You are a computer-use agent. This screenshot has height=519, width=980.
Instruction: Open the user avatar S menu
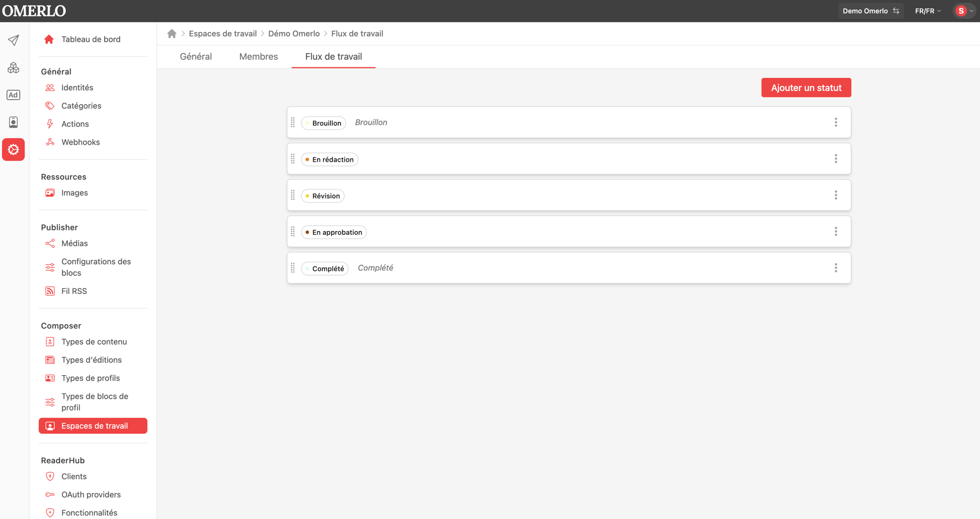click(x=964, y=11)
